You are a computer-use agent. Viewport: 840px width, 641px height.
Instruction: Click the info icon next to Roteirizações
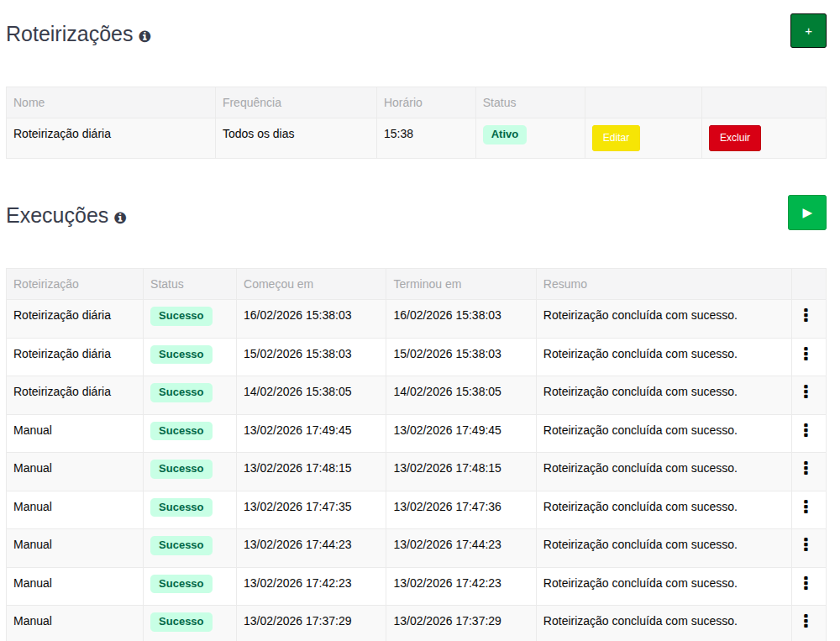pos(144,36)
